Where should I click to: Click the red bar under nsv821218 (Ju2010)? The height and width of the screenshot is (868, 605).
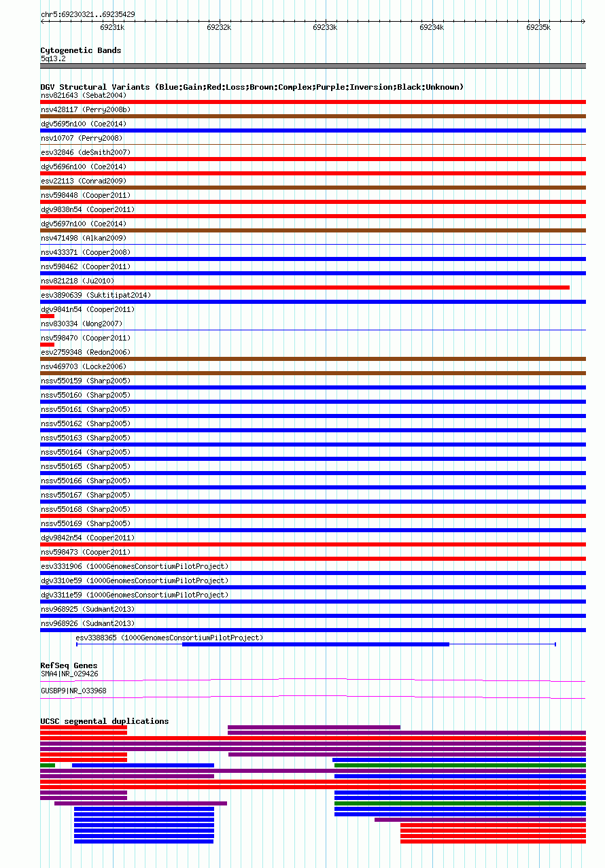(305, 288)
